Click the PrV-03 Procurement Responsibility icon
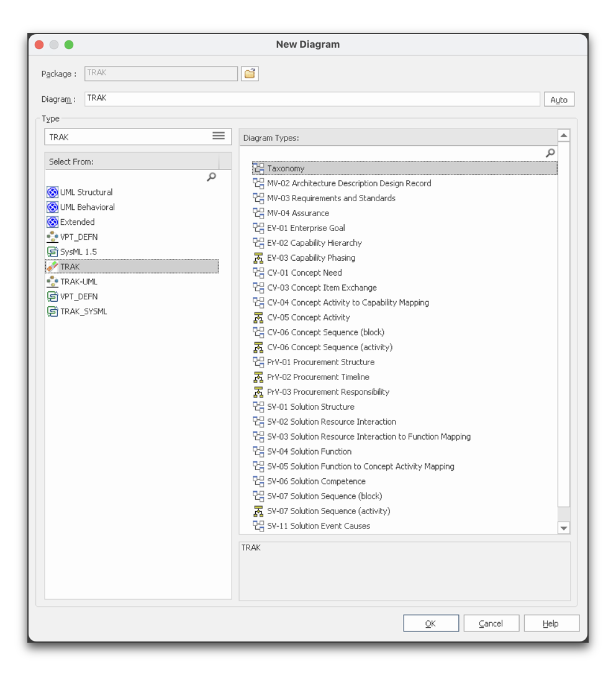Image resolution: width=616 pixels, height=675 pixels. (x=258, y=392)
